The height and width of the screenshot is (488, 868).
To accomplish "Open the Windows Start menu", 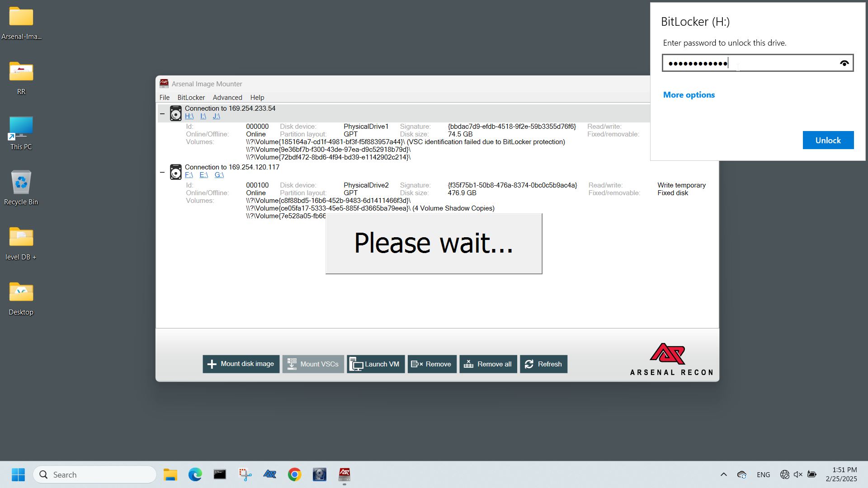I will point(18,474).
